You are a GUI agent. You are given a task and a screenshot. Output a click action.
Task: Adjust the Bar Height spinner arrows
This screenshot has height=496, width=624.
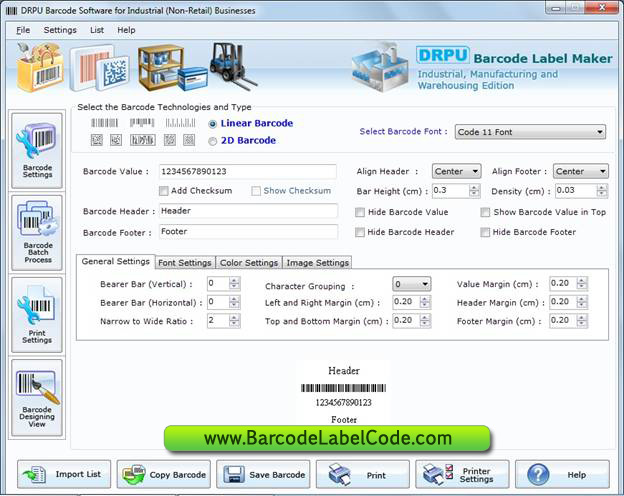[474, 191]
